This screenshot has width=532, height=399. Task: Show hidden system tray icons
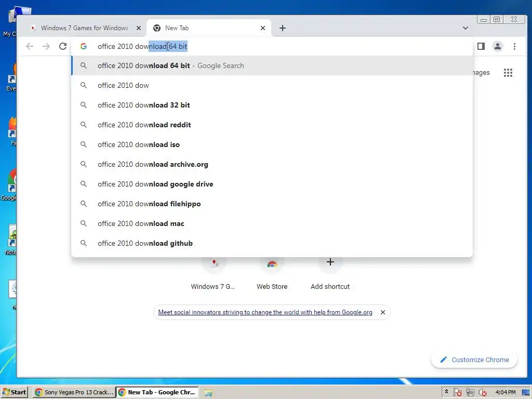pyautogui.click(x=446, y=392)
